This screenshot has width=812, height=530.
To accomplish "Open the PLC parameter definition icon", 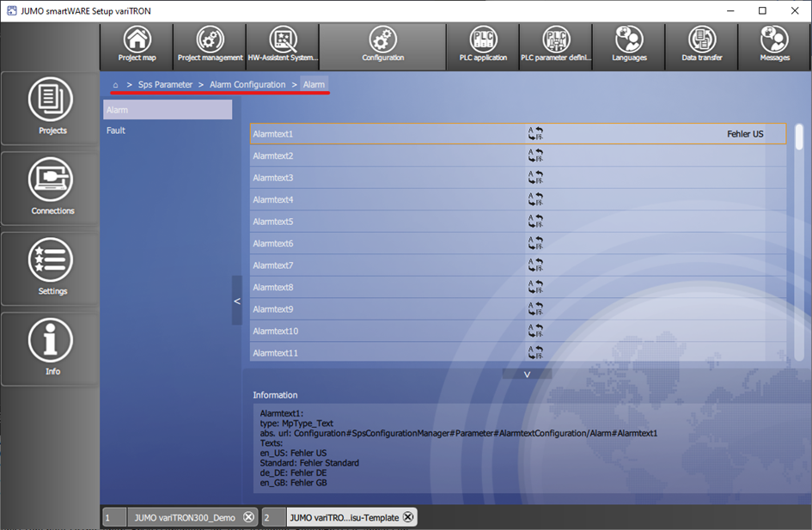I will pyautogui.click(x=556, y=46).
